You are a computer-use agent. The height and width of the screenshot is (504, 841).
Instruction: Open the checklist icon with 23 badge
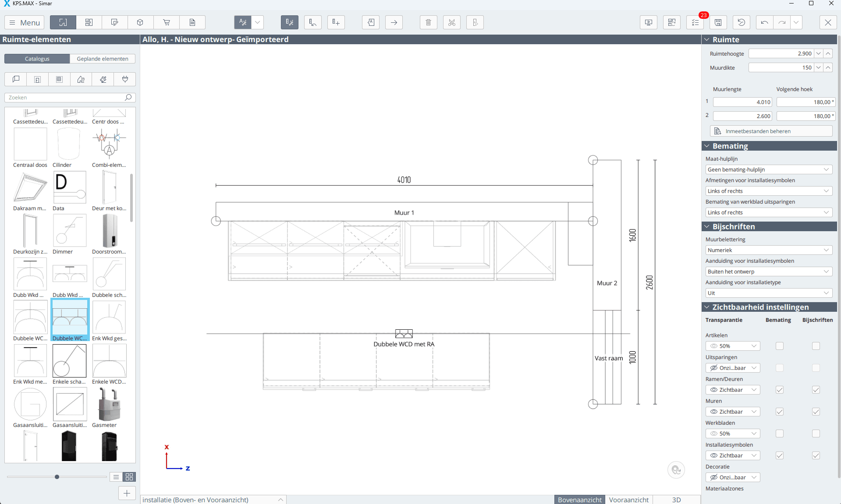pos(695,22)
